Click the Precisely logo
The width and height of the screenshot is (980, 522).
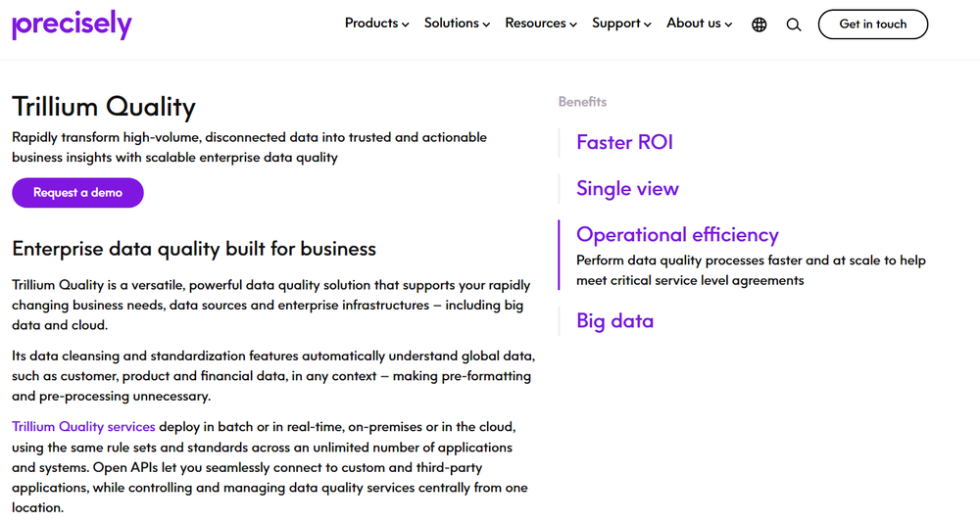point(72,25)
